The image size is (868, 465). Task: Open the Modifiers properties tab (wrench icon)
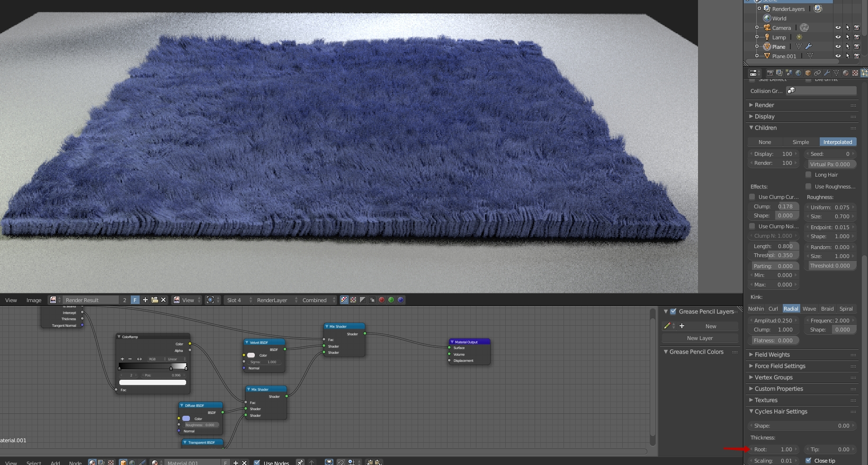point(827,73)
